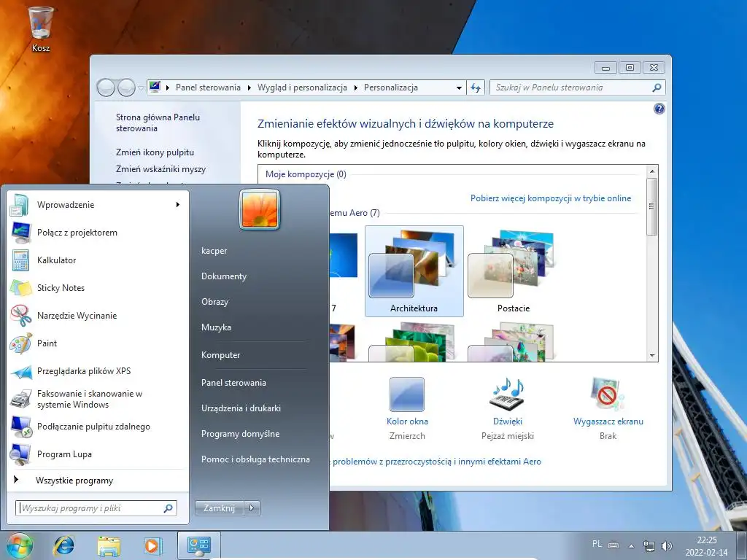Click the Zamknij shutdown button
This screenshot has height=560, width=747.
point(219,508)
